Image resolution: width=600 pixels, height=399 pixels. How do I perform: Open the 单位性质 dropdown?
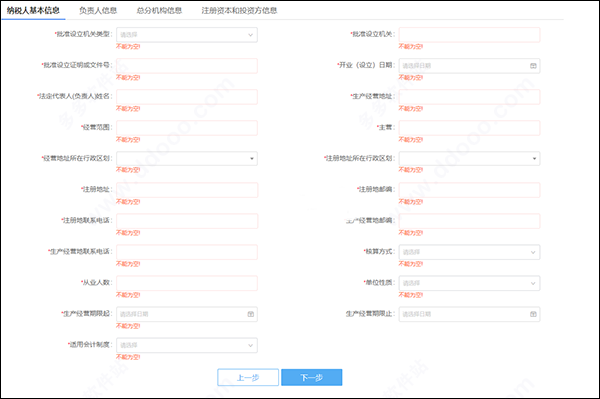[x=469, y=283]
